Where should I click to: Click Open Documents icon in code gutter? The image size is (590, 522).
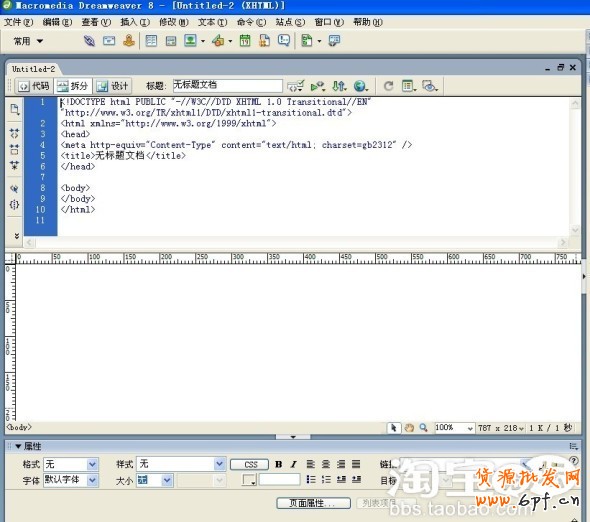point(14,110)
